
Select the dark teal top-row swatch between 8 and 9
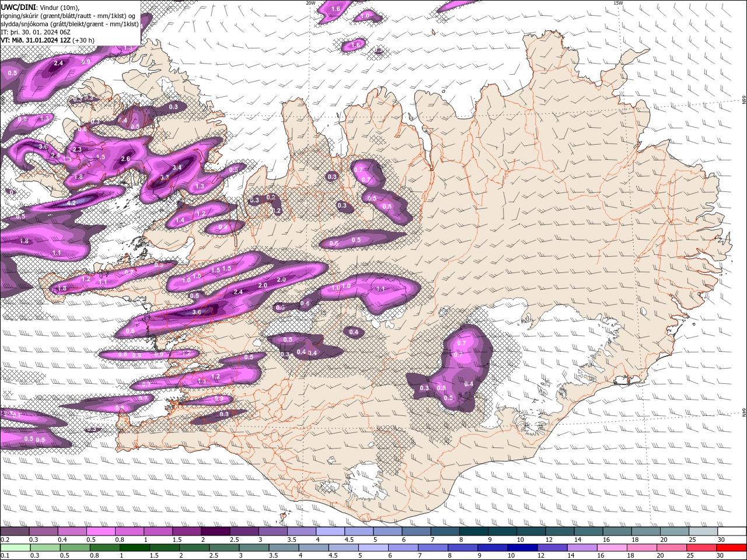(x=474, y=531)
